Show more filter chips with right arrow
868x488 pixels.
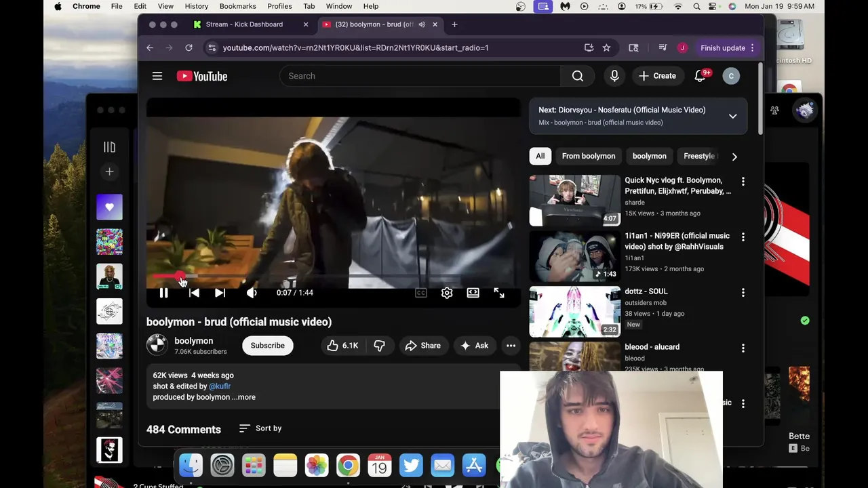click(734, 157)
